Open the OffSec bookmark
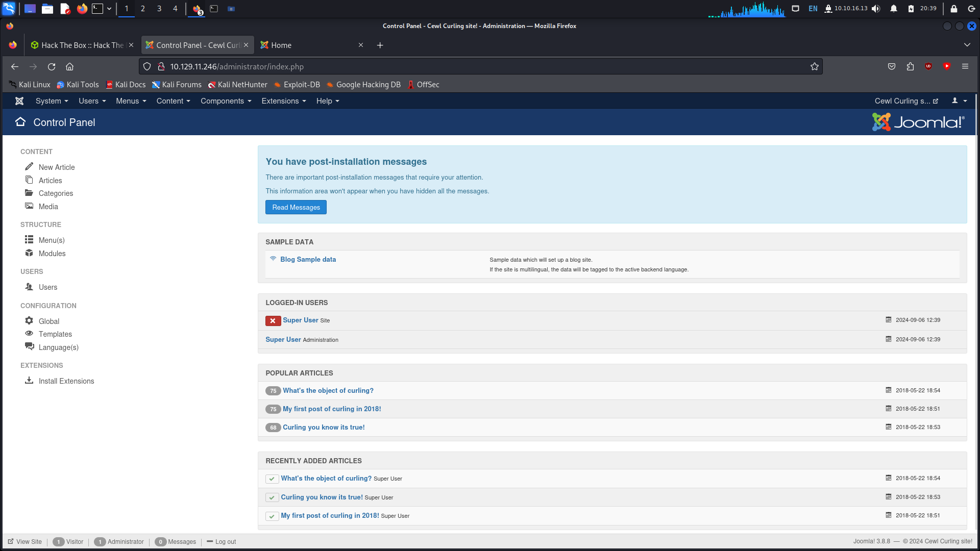Viewport: 980px width, 551px height. (423, 85)
